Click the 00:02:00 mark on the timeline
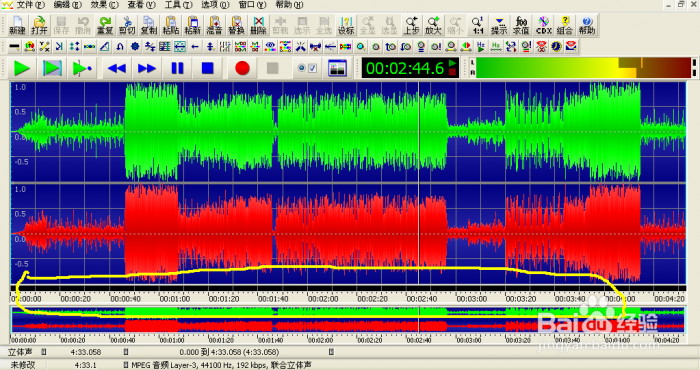700x370 pixels. click(322, 299)
